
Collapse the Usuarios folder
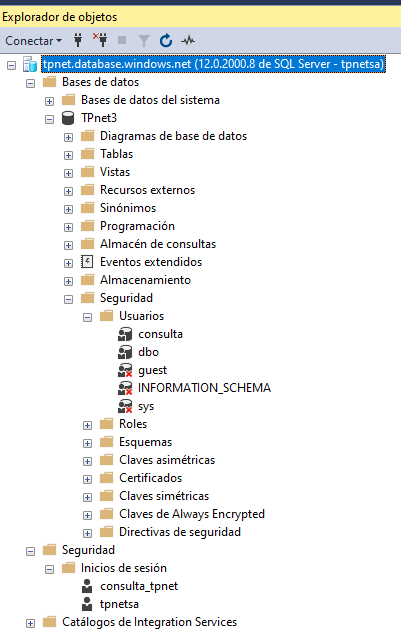click(x=87, y=317)
